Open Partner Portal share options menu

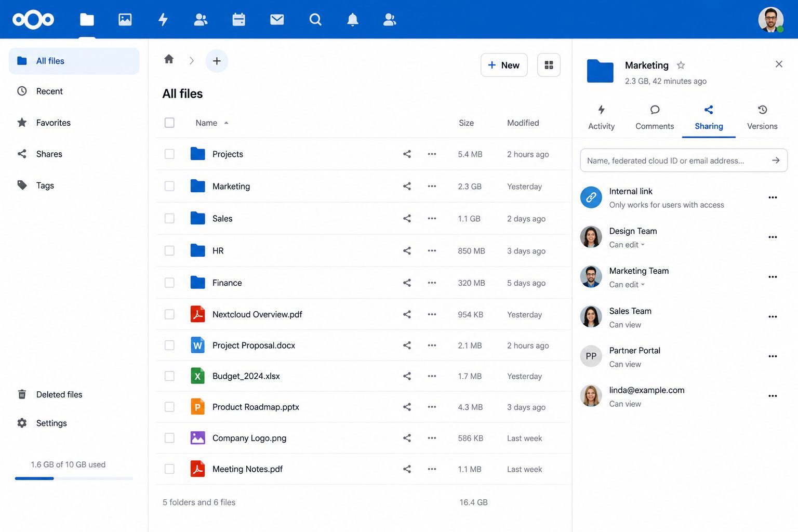(773, 356)
